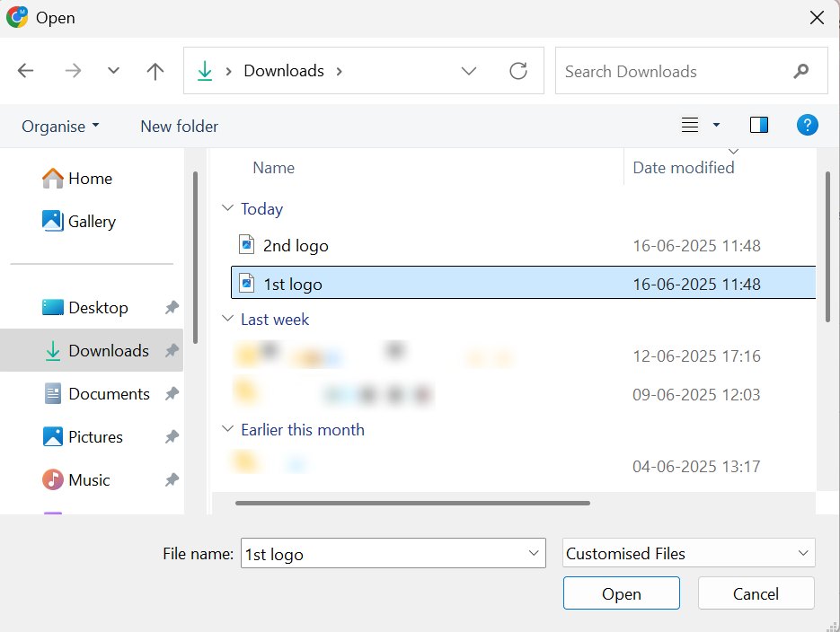Click the view layout list icon

690,126
